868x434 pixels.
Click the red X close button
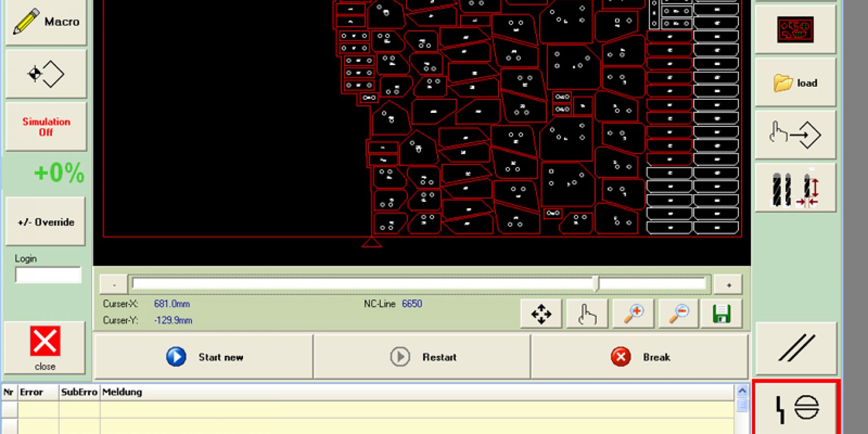[x=45, y=347]
